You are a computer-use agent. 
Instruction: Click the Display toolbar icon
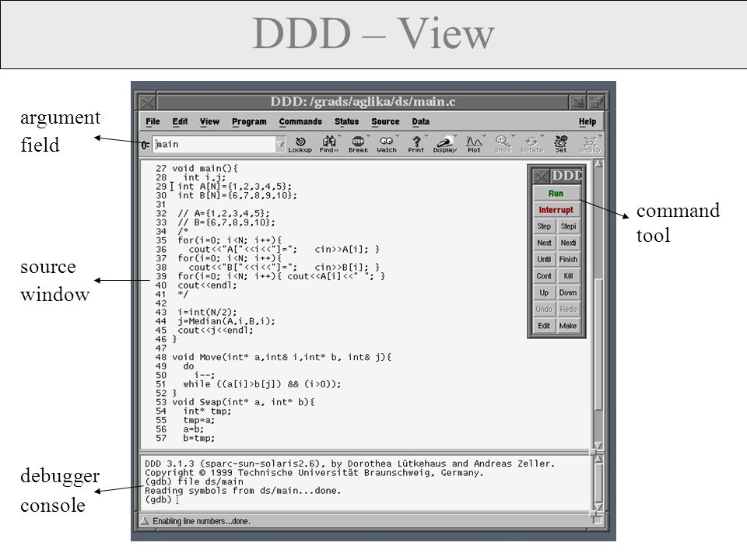coord(445,145)
